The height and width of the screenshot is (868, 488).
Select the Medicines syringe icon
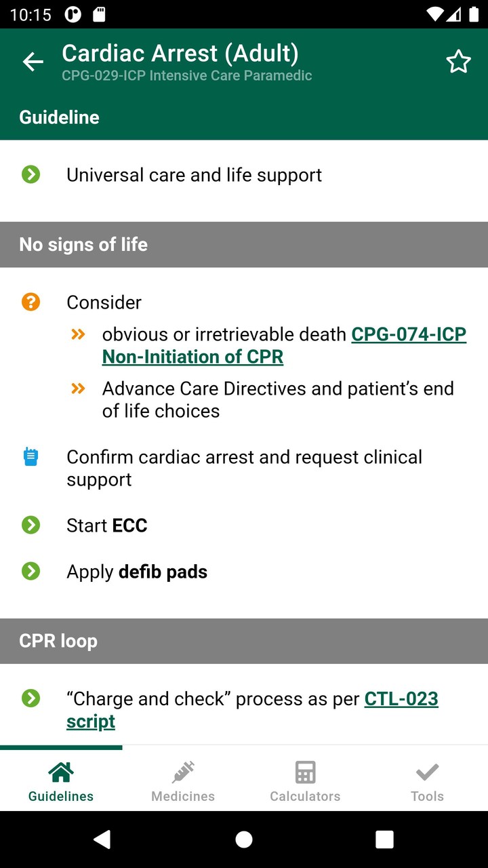(182, 771)
